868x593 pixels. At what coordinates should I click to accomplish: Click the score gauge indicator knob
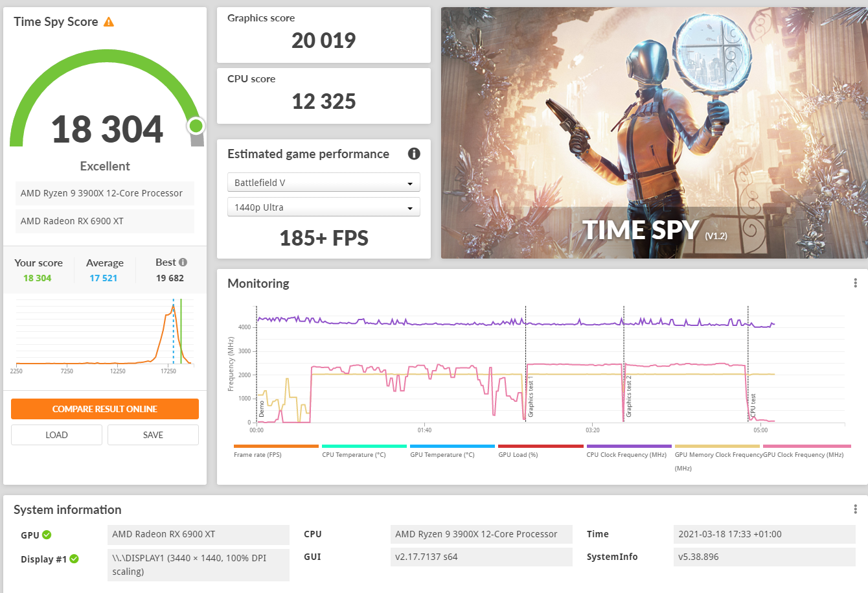click(x=196, y=126)
